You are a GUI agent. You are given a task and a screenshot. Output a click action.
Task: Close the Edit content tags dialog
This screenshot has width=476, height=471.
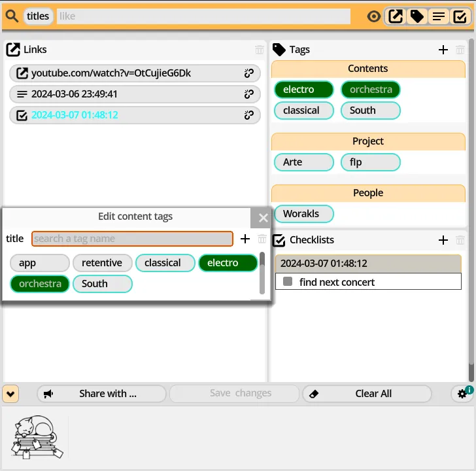point(263,218)
